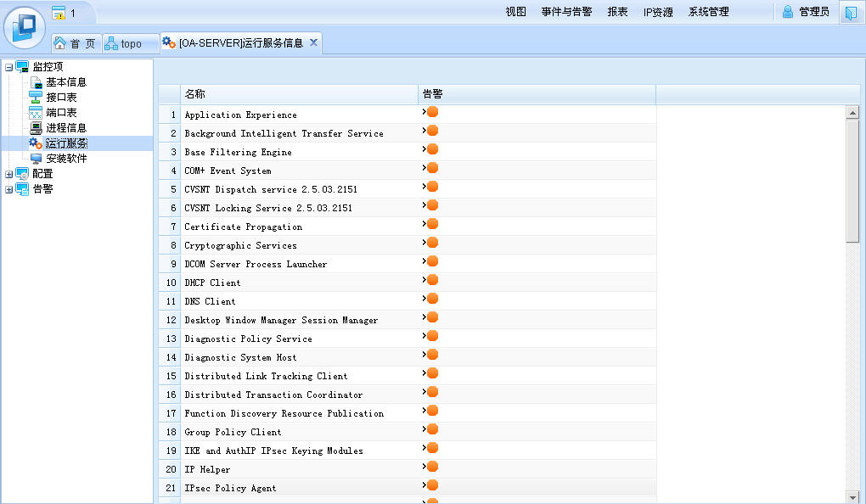Select the Distributed Transaction Coordinator row
Screen dimensions: 866x504
tap(408, 395)
